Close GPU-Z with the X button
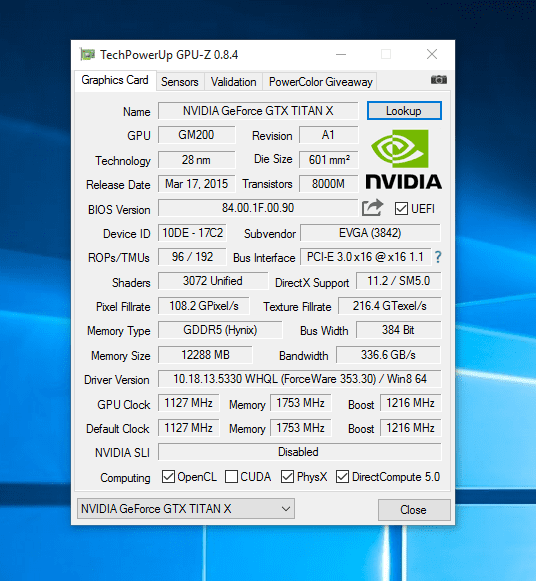 click(432, 54)
